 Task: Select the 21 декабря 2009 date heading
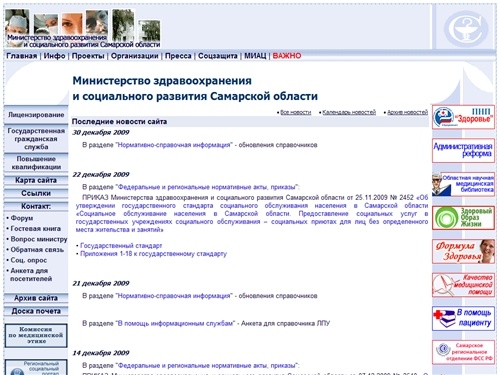(101, 284)
